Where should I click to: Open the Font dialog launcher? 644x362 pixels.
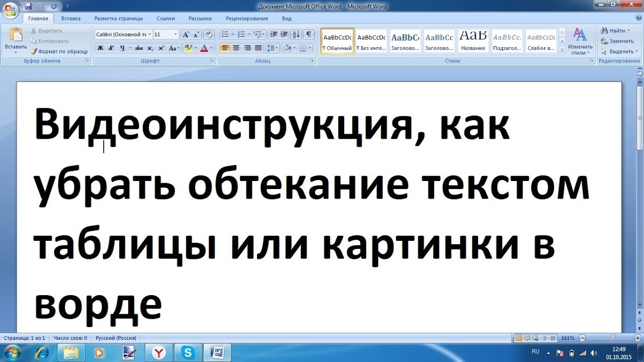click(x=211, y=60)
